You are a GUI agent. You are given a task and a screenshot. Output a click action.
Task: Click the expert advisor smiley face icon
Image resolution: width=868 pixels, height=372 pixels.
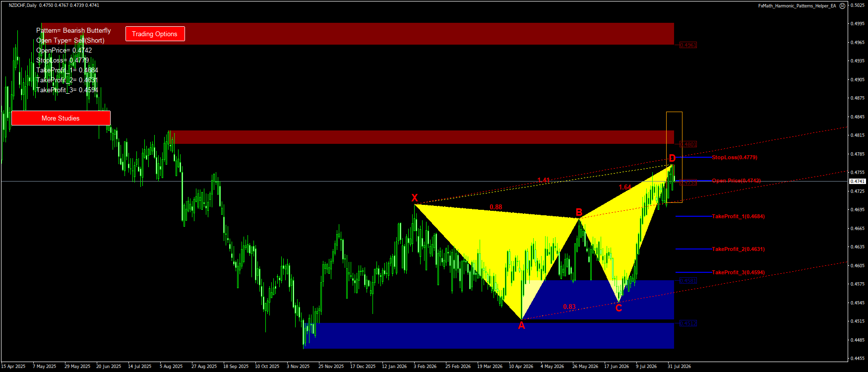[x=843, y=6]
